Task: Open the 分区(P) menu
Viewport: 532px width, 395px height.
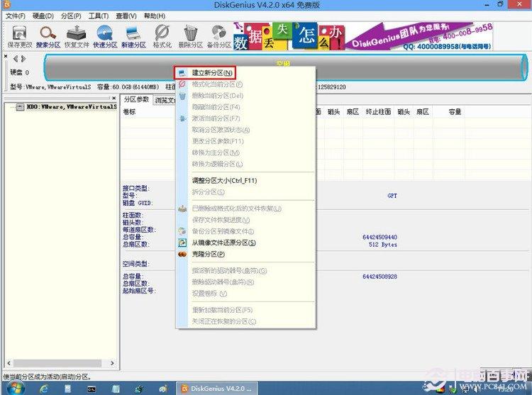Action: 71,16
